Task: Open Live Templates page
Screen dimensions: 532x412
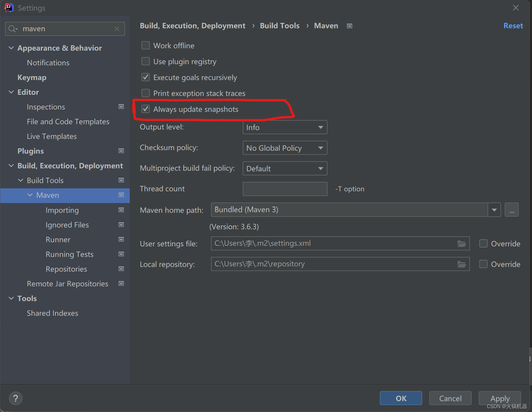Action: tap(52, 136)
